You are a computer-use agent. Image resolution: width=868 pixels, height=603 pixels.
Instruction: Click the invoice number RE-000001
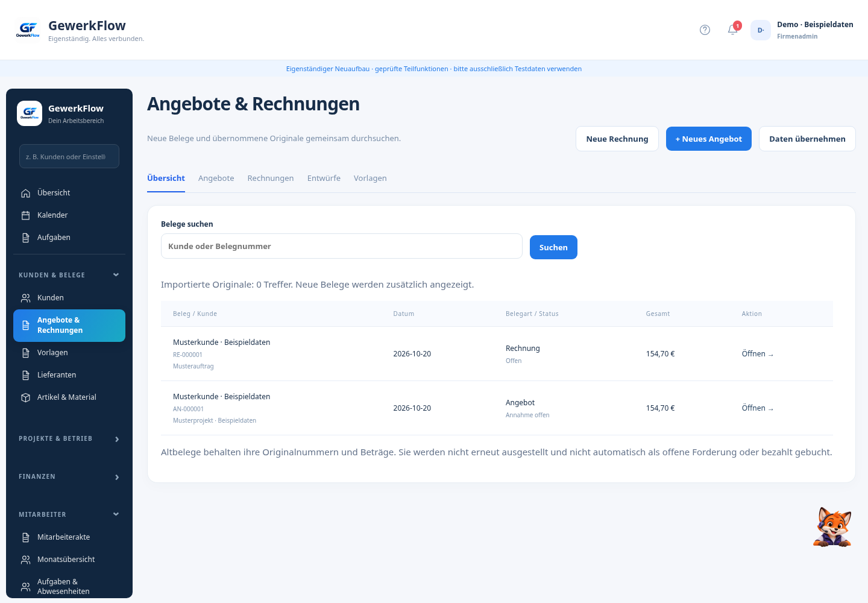tap(187, 355)
